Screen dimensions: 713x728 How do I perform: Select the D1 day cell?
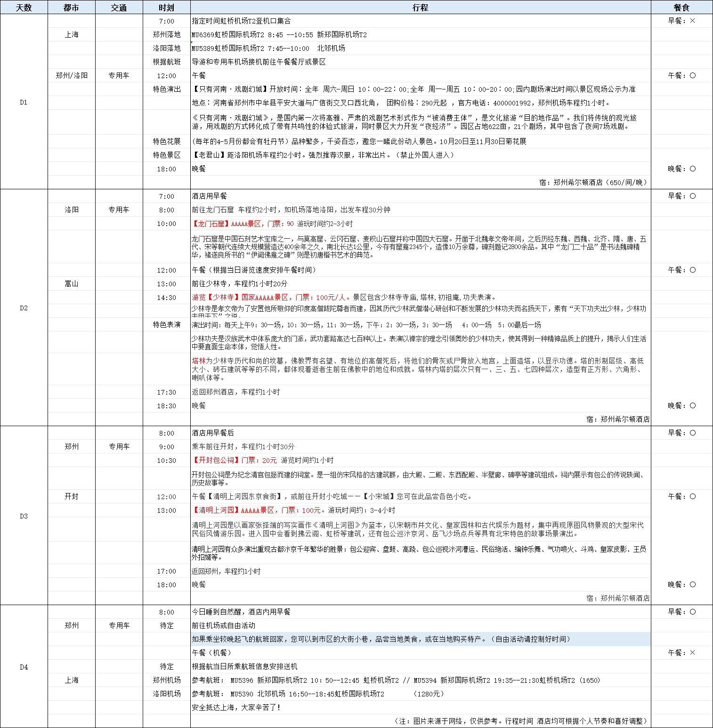pos(24,102)
